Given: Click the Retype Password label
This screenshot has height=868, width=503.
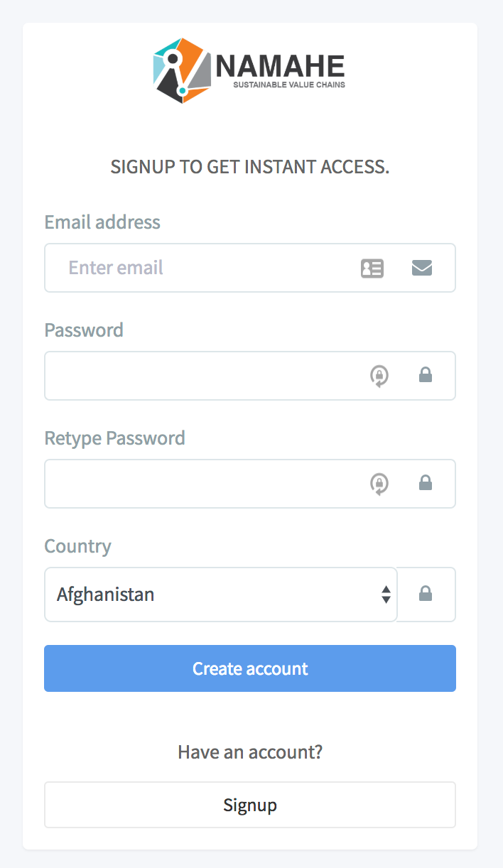Looking at the screenshot, I should pyautogui.click(x=114, y=438).
